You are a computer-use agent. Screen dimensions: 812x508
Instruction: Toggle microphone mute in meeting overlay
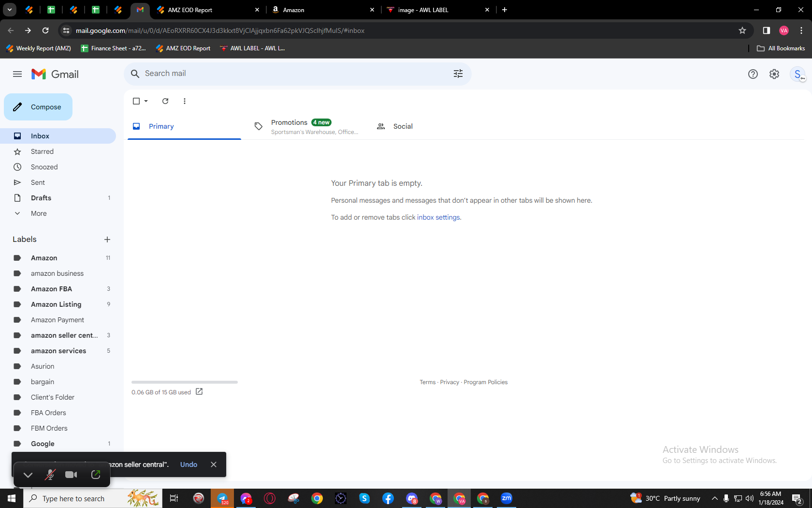(x=50, y=475)
